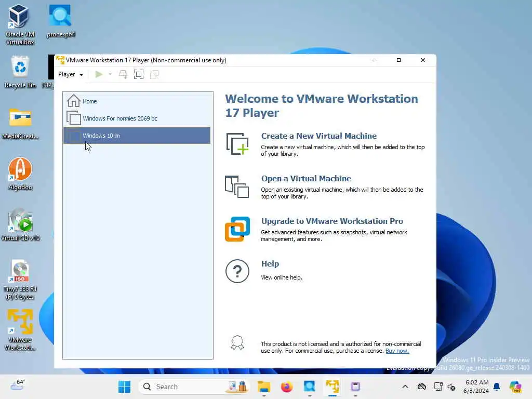Click the Help question mark icon

tap(237, 271)
